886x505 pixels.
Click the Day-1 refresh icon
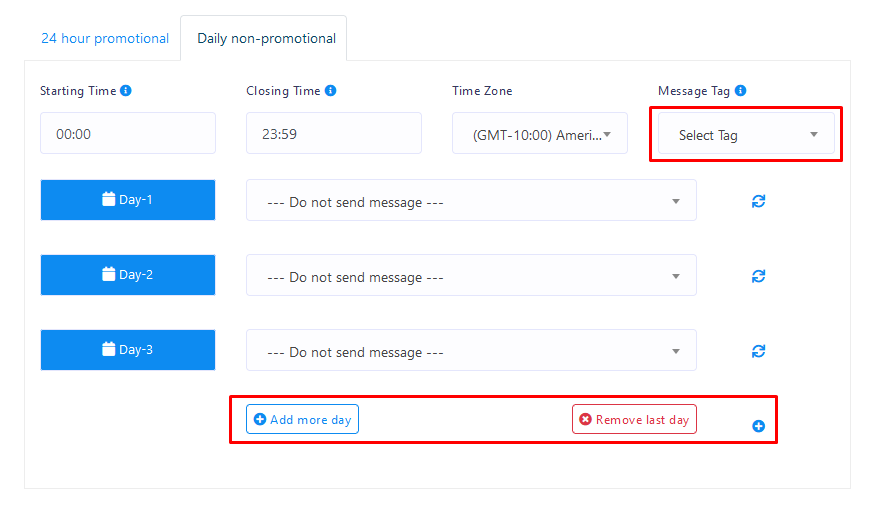coord(758,201)
